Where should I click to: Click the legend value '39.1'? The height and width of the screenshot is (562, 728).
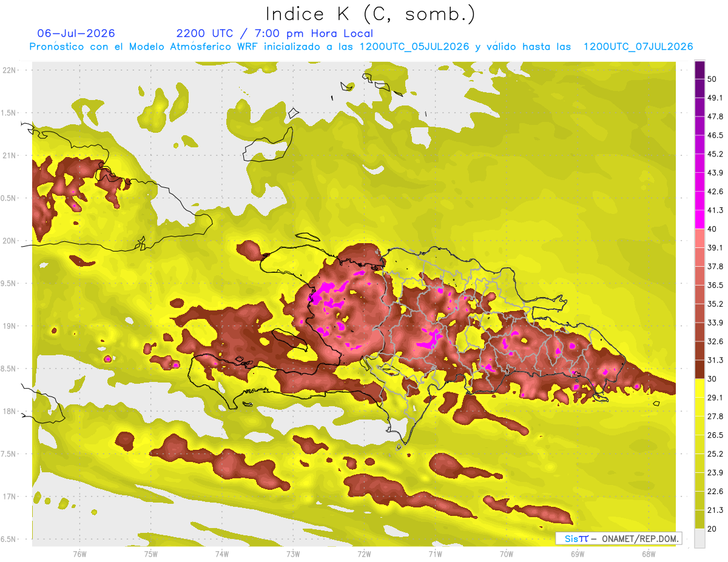pyautogui.click(x=715, y=247)
